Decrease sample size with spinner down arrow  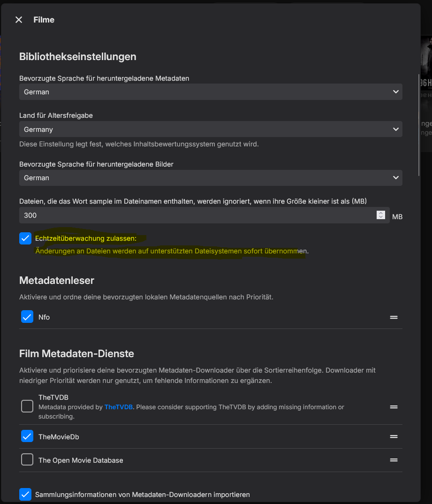[380, 217]
